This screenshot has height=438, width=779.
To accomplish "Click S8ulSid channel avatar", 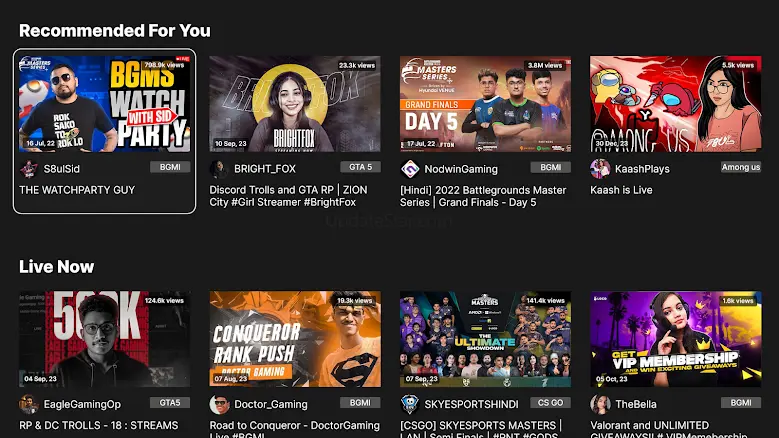I will (x=29, y=169).
